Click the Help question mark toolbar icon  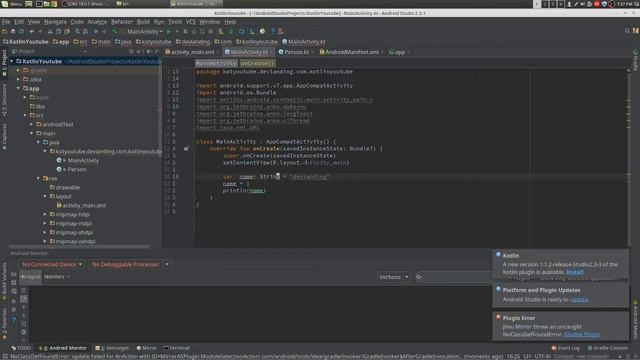[273, 31]
